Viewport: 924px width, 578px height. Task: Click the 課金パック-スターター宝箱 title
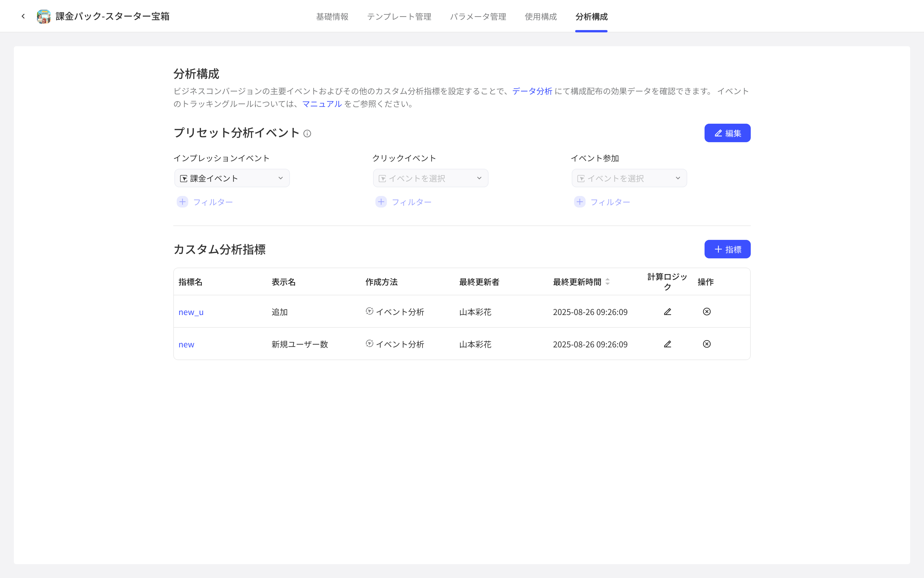113,16
